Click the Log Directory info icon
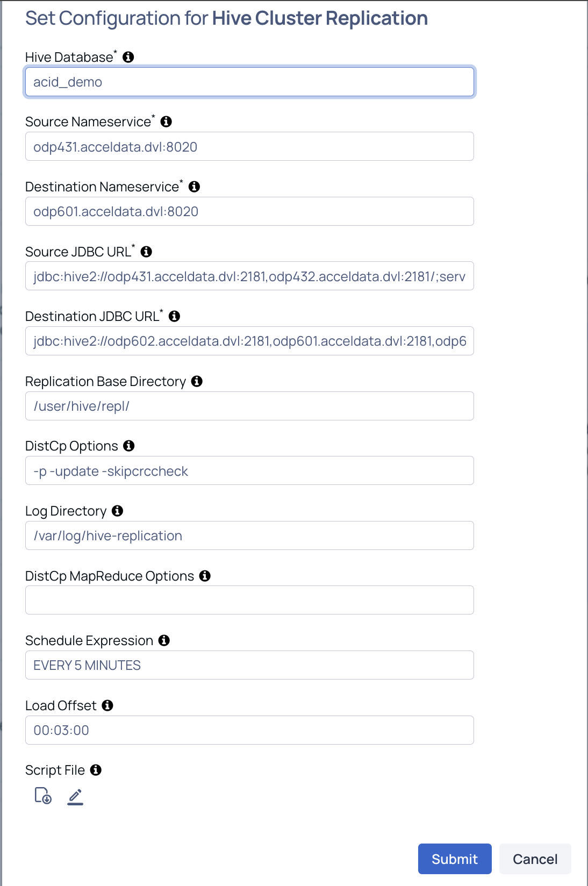The image size is (588, 886). 118,511
